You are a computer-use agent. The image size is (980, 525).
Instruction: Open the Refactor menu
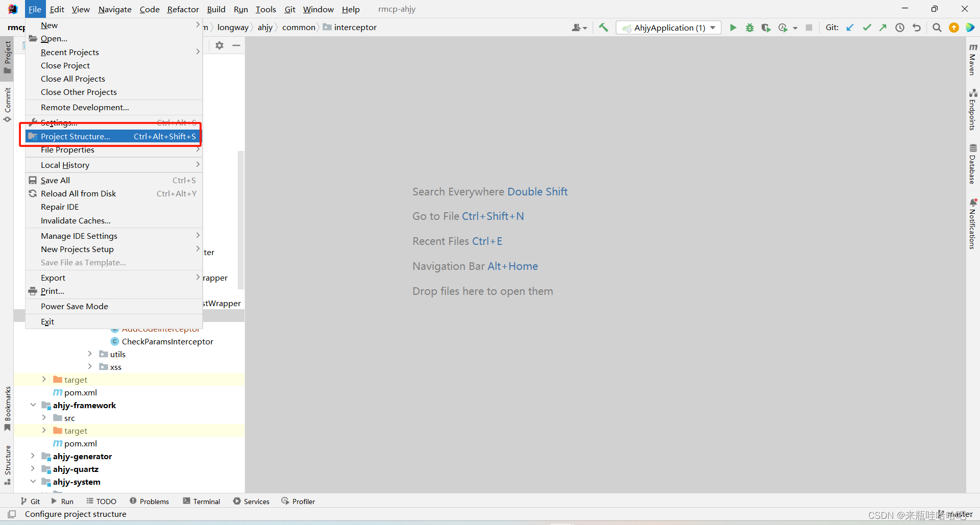click(x=182, y=9)
